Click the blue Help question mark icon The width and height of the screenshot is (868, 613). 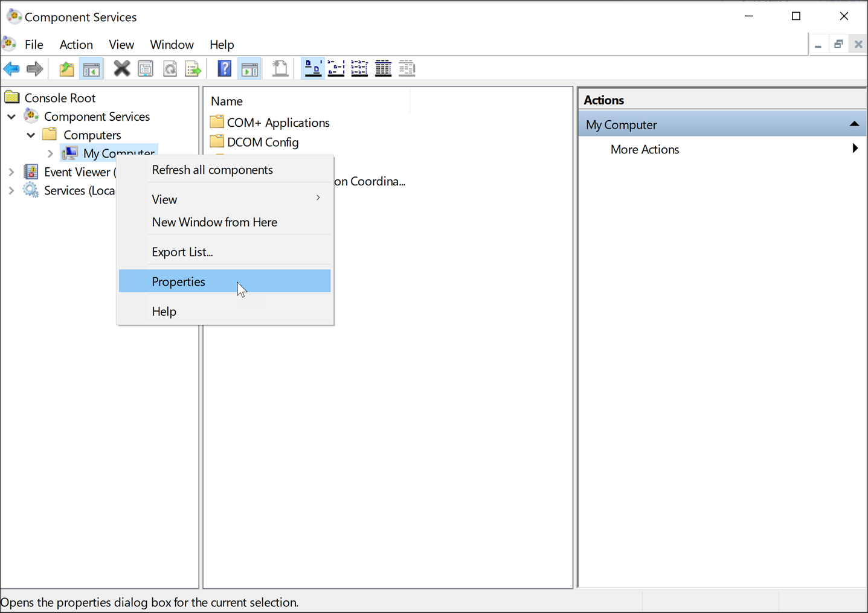(224, 69)
